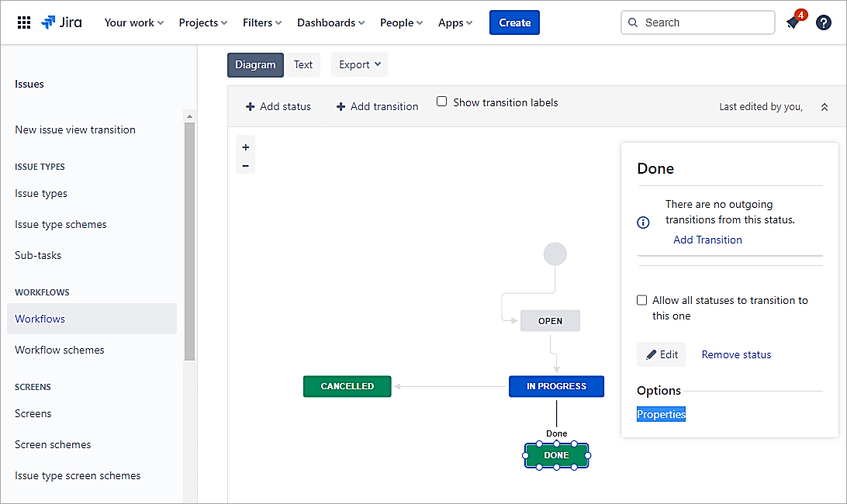The image size is (847, 504).
Task: Check Allow all statuses to transition
Action: pyautogui.click(x=642, y=300)
